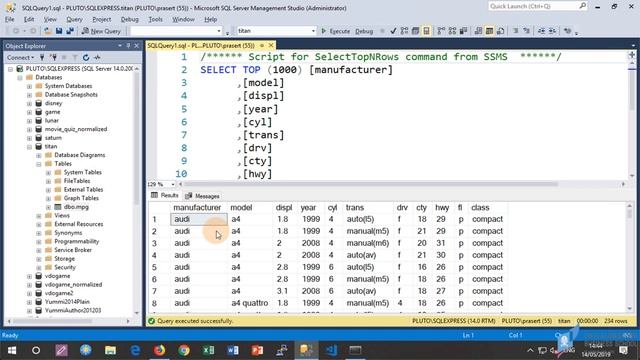Specify values for template parameters icon

[x=567, y=31]
